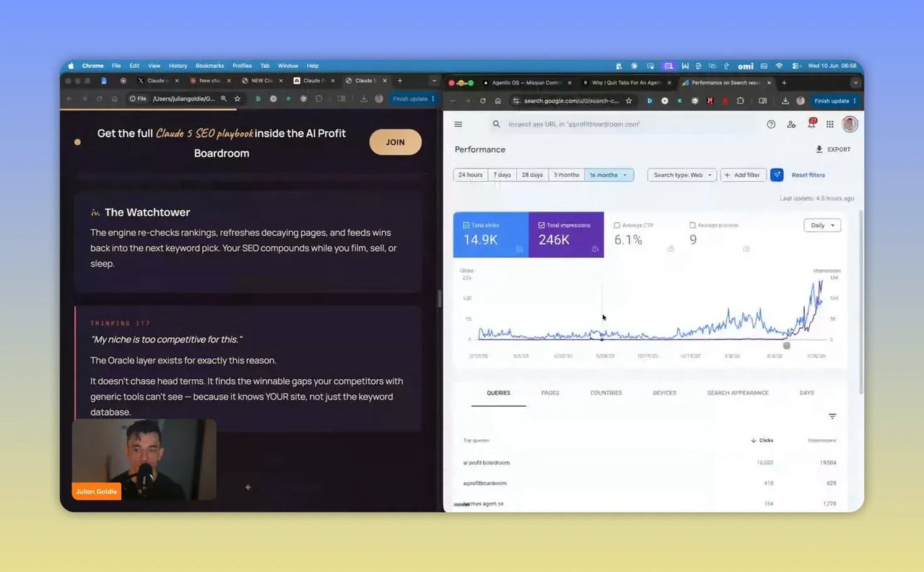Image resolution: width=924 pixels, height=572 pixels.
Task: Select the 3 months date range
Action: [x=566, y=175]
